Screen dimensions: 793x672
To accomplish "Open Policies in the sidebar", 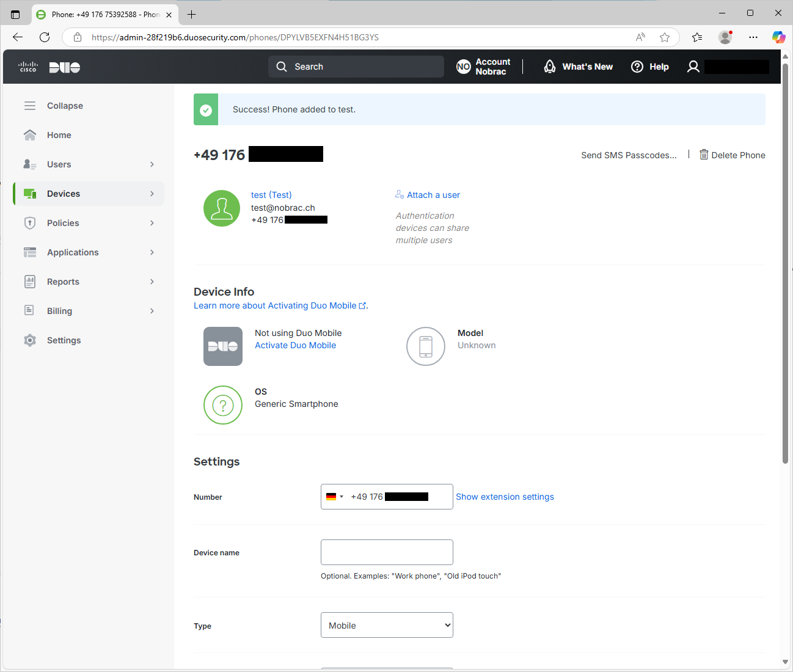I will coord(89,223).
